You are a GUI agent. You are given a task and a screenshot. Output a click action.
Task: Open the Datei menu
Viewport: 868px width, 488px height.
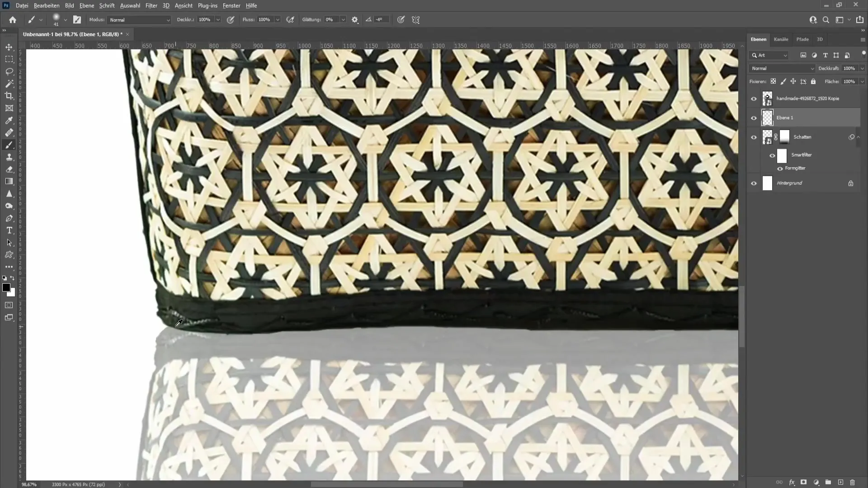(x=21, y=5)
